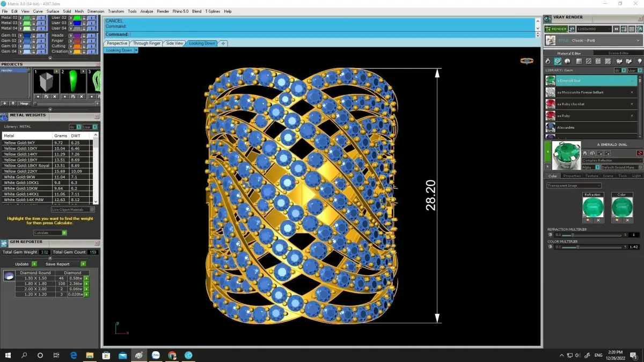Viewport: 644px width, 362px height.
Task: Open the Looking Down viewport label dropdown
Action: pos(136,50)
